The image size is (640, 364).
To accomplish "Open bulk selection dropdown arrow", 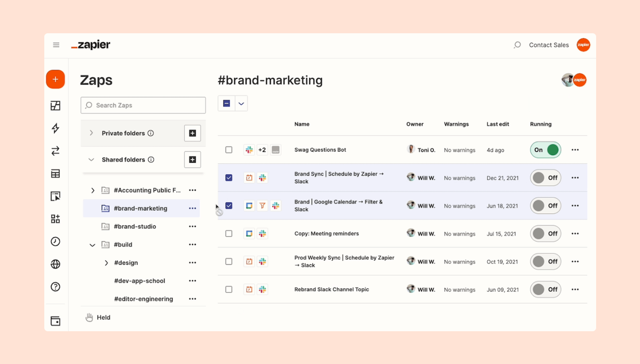I will [x=241, y=104].
